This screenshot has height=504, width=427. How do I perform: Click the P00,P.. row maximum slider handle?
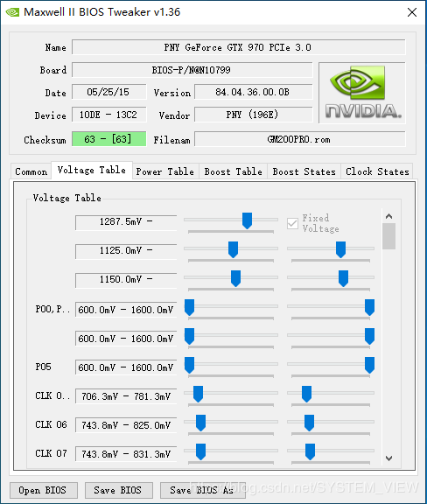click(370, 307)
